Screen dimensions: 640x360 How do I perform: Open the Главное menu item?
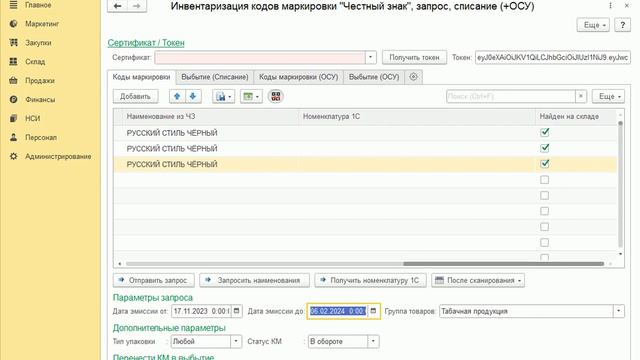(x=38, y=5)
